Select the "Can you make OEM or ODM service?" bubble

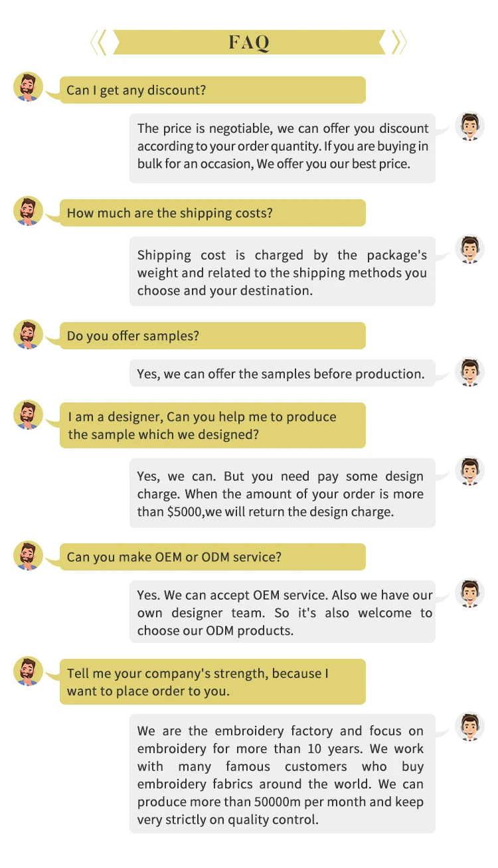point(212,557)
